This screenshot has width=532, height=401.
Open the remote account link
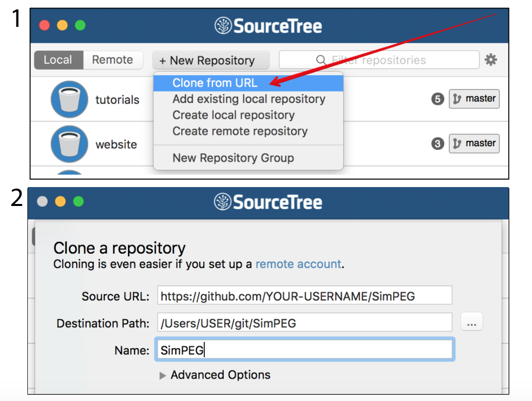click(298, 264)
